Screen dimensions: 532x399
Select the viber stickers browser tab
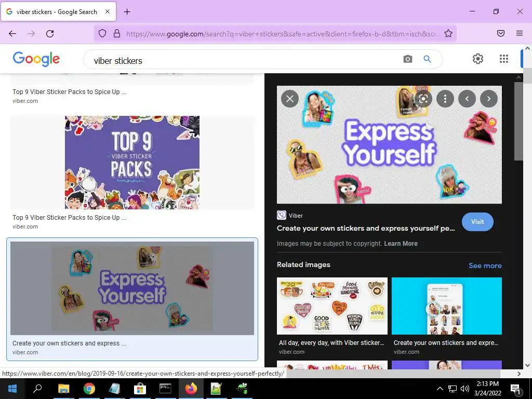pyautogui.click(x=58, y=11)
